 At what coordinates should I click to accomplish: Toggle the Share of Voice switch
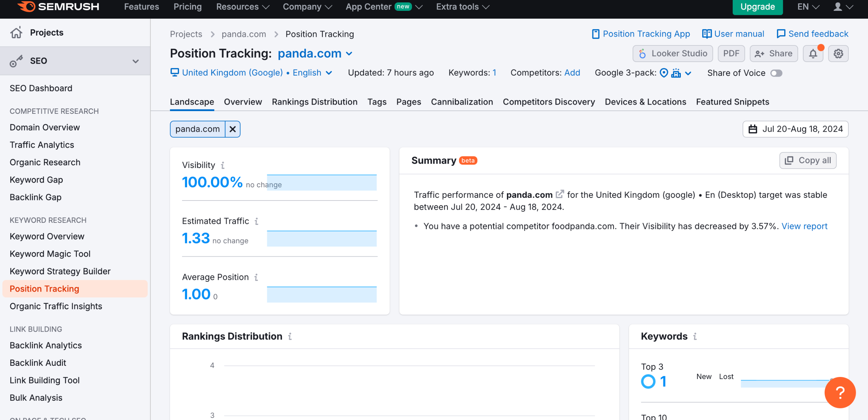[x=776, y=73]
